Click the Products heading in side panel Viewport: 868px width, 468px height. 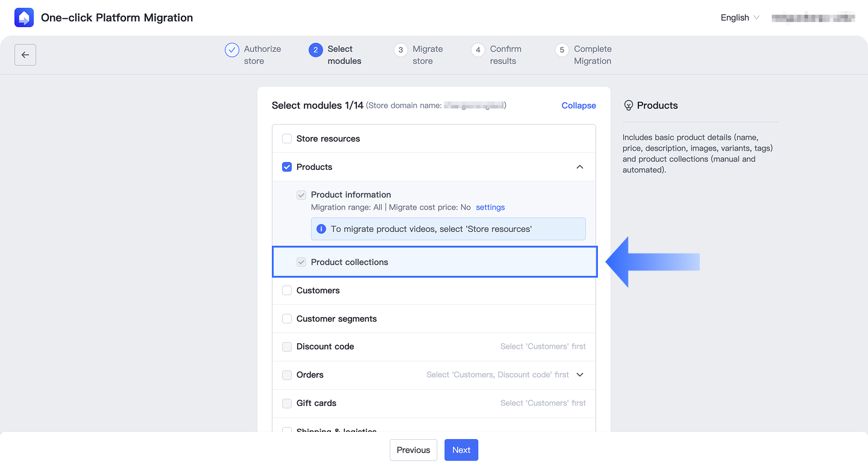(x=657, y=105)
